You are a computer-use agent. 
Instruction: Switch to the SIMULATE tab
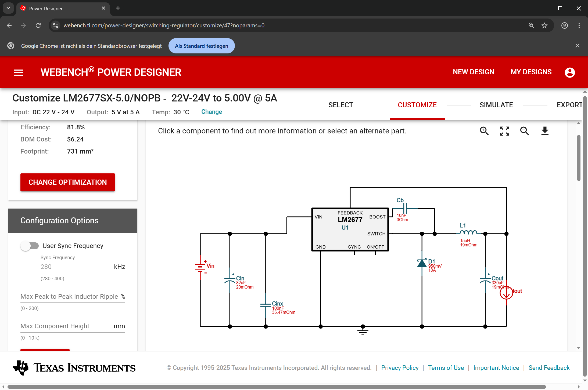[x=496, y=105]
